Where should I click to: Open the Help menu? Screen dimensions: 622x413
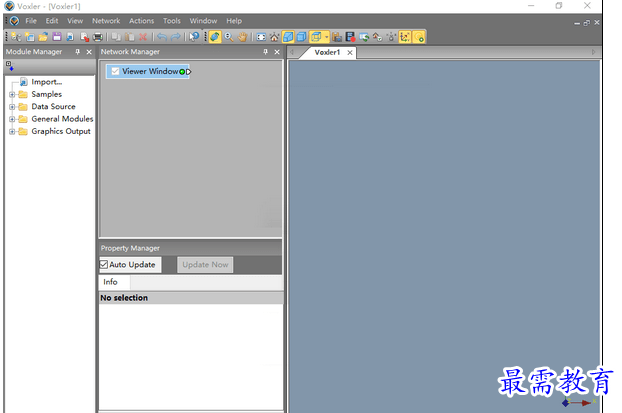(234, 21)
